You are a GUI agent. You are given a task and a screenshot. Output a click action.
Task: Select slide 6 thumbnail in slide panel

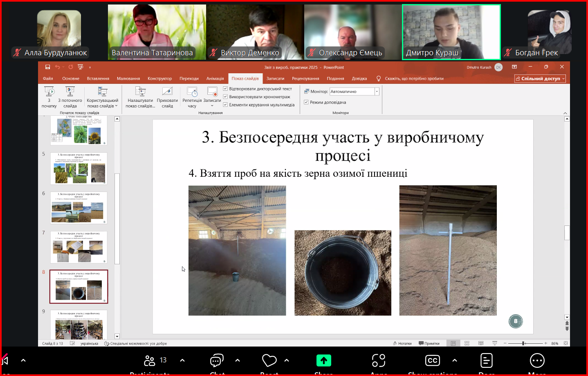tap(79, 207)
